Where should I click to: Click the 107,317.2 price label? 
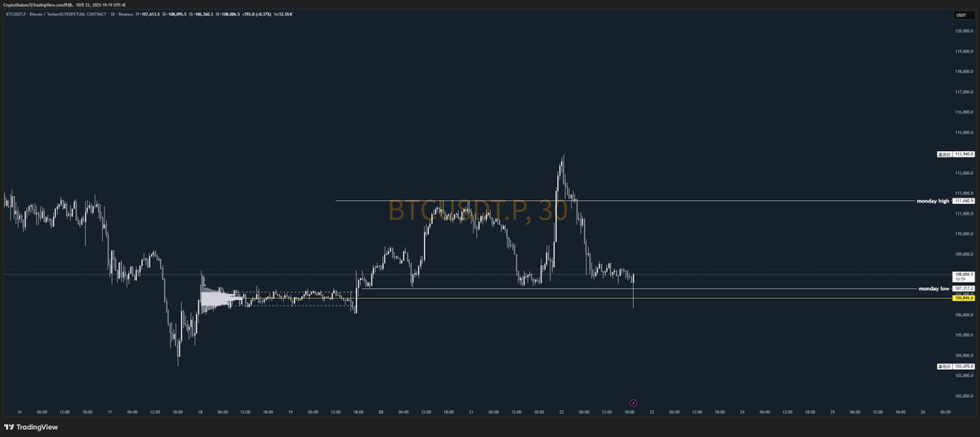pyautogui.click(x=964, y=288)
